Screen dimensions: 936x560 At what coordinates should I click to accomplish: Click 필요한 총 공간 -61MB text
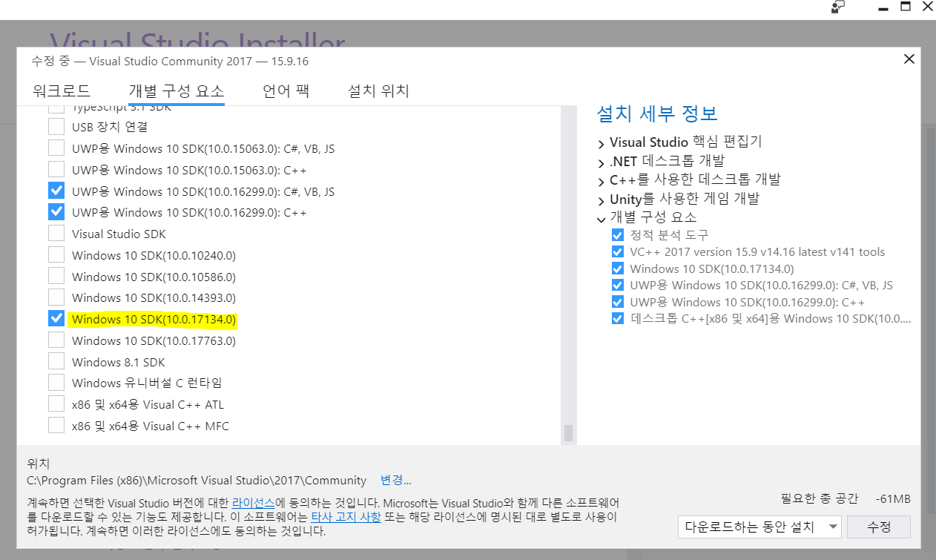(x=846, y=498)
